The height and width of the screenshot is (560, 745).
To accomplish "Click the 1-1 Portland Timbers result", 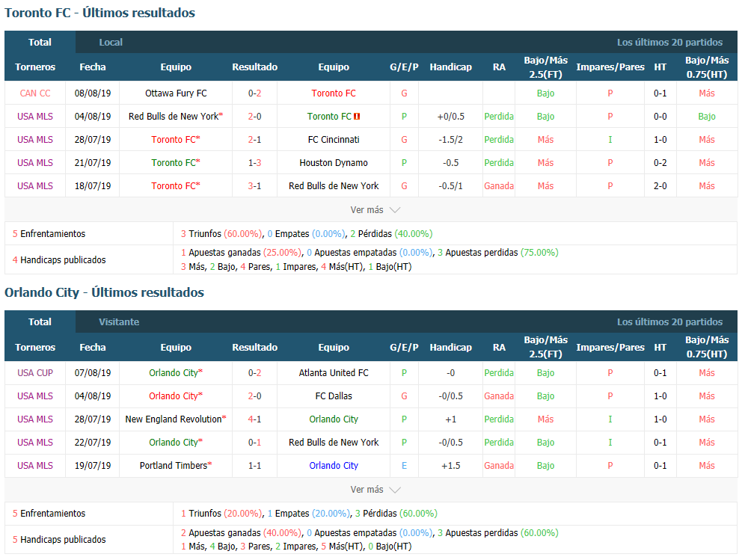I will point(254,466).
